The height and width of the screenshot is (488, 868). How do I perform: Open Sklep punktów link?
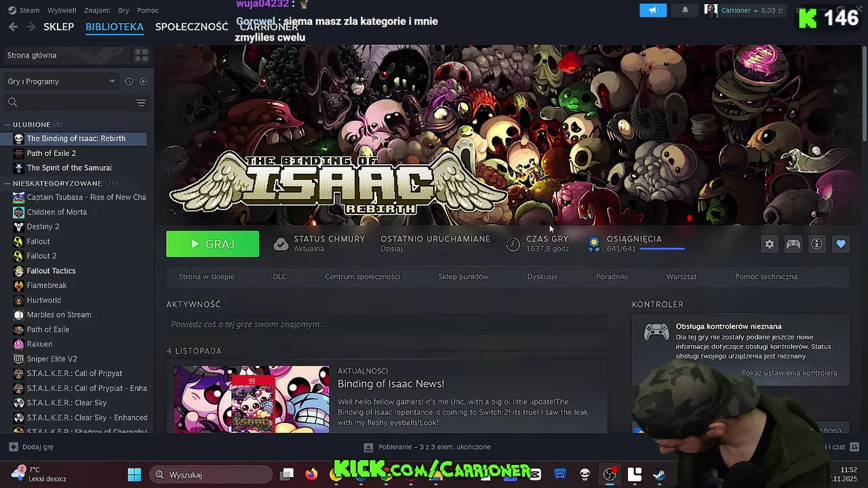point(463,277)
